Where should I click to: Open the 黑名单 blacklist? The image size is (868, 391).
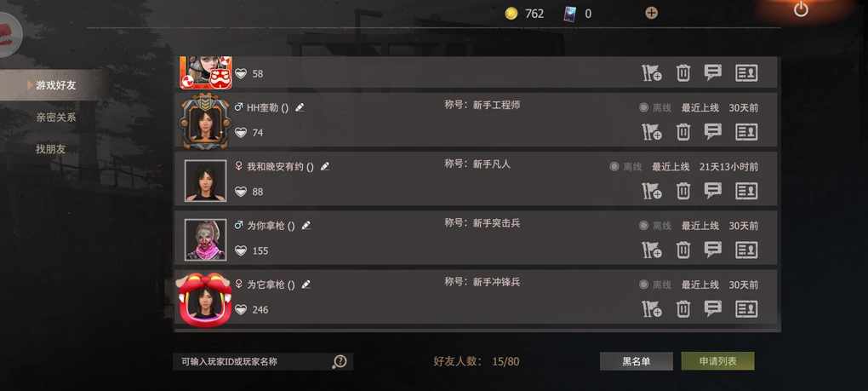pyautogui.click(x=636, y=361)
